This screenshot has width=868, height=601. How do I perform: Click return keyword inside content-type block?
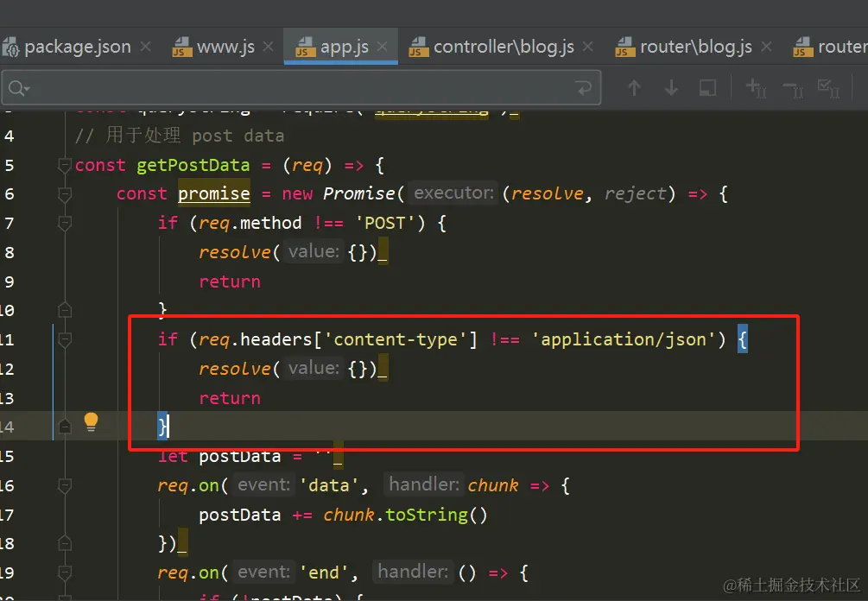tap(229, 398)
